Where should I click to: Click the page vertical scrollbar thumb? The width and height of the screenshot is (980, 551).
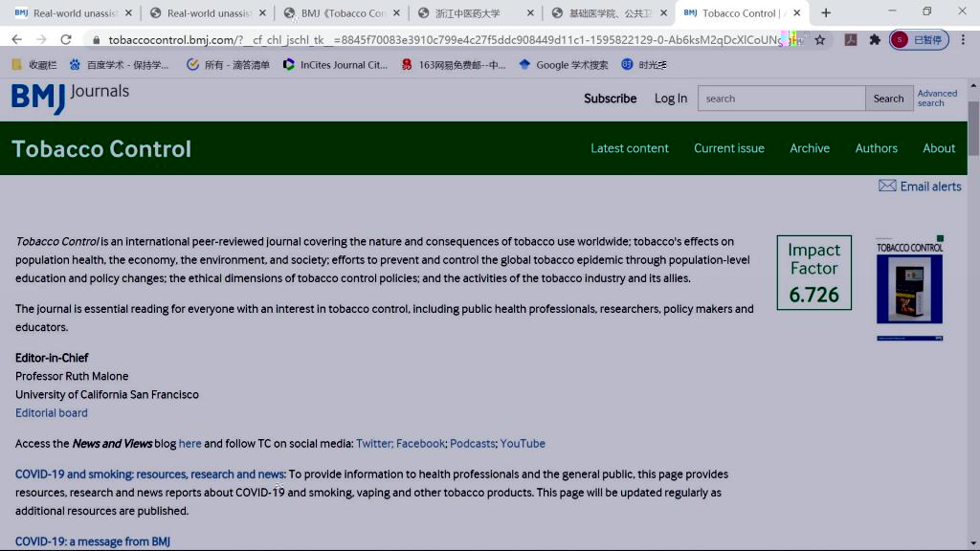click(973, 128)
